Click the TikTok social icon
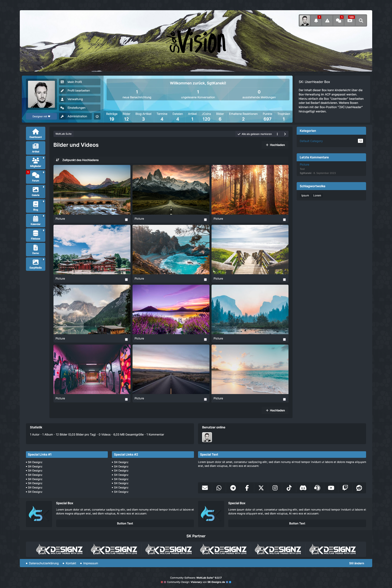The image size is (392, 588). pos(289,488)
